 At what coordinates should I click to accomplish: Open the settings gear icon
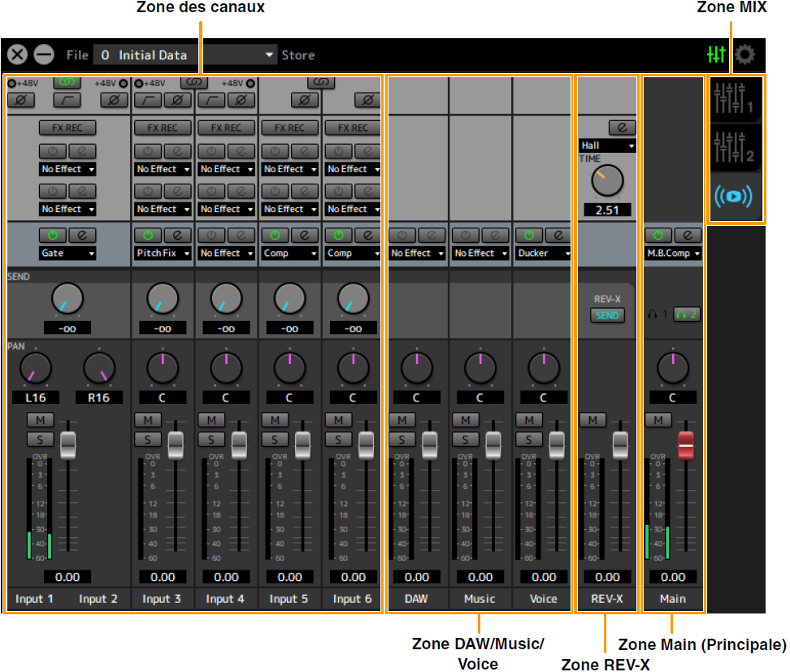(744, 55)
